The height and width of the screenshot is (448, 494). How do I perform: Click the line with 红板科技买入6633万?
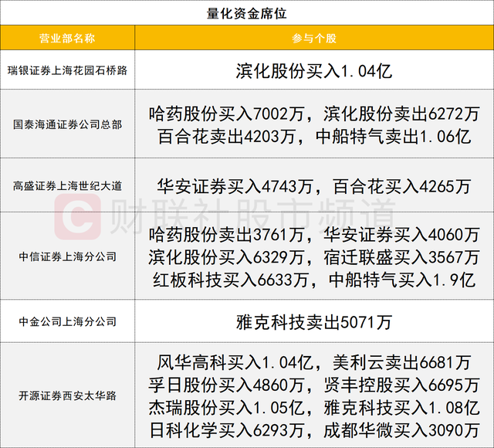click(314, 280)
